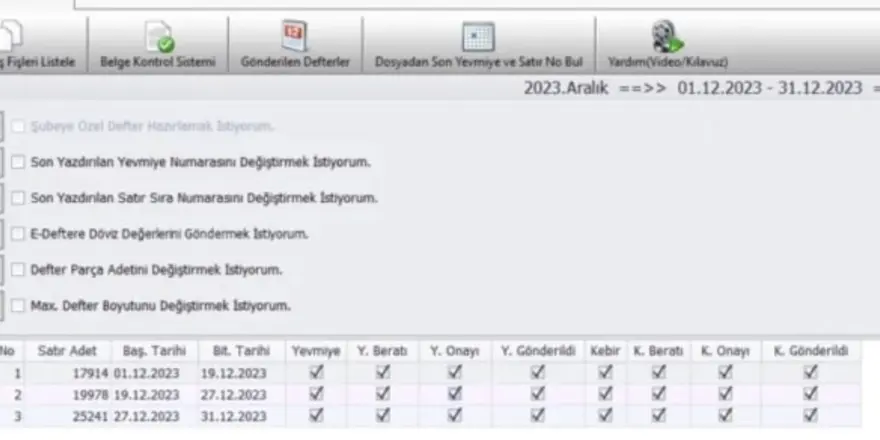The image size is (880, 440).
Task: Toggle K. Beratı checkbox in row 1
Action: point(658,372)
